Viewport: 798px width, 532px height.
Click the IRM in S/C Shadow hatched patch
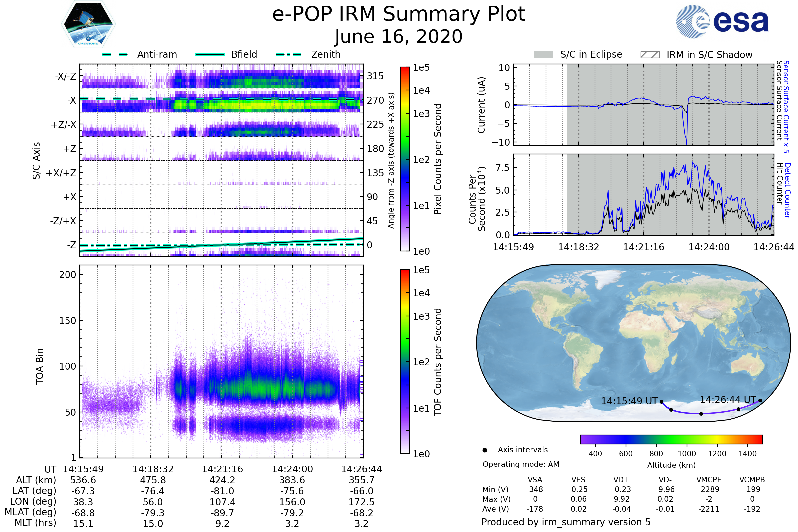point(650,55)
